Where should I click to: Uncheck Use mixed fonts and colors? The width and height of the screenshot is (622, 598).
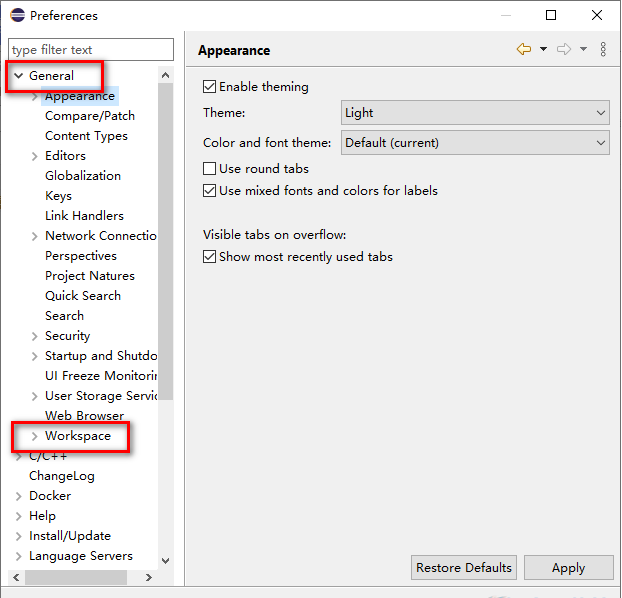point(210,191)
